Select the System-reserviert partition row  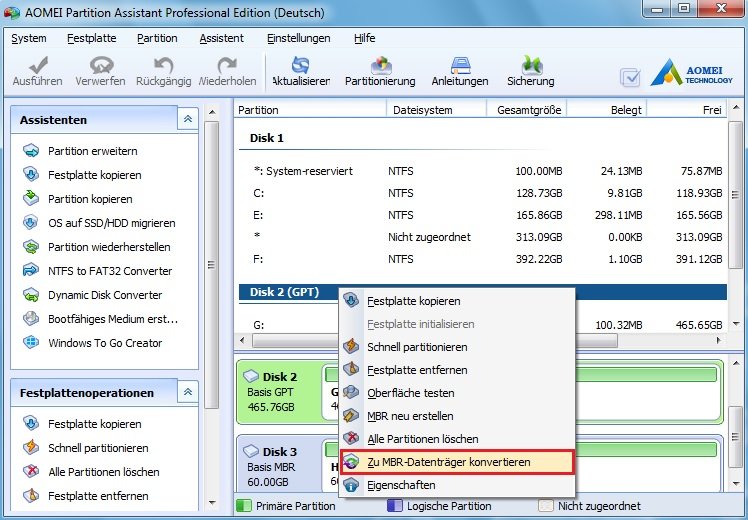click(483, 171)
